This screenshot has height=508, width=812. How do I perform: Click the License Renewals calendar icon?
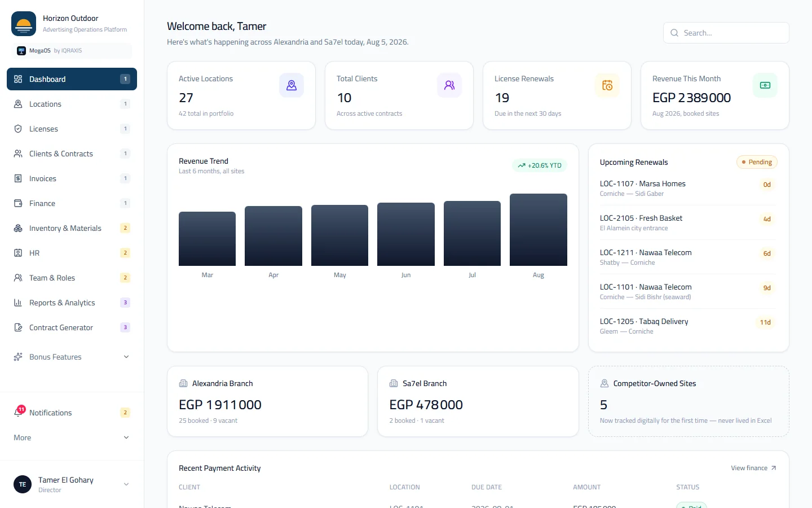click(607, 85)
